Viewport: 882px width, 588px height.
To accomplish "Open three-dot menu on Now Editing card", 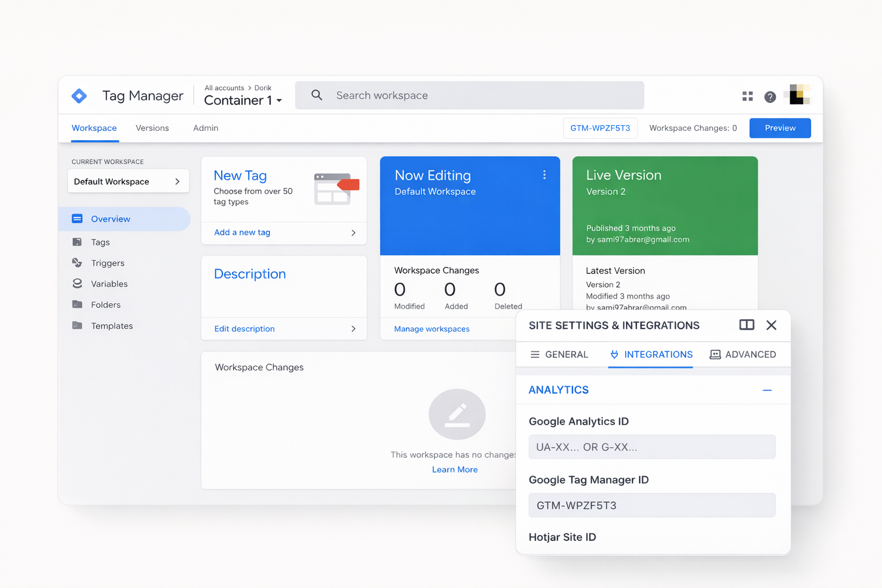I will click(x=544, y=175).
